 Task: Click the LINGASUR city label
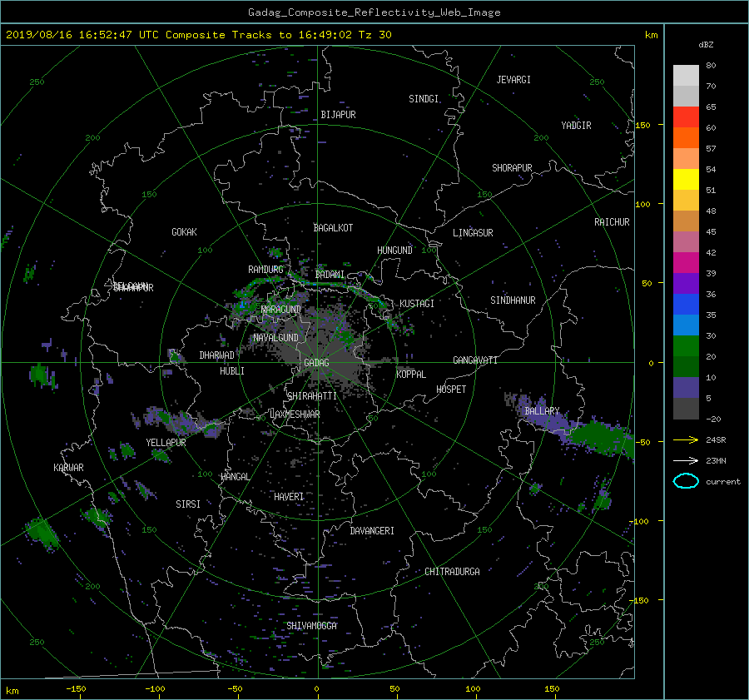[x=473, y=233]
